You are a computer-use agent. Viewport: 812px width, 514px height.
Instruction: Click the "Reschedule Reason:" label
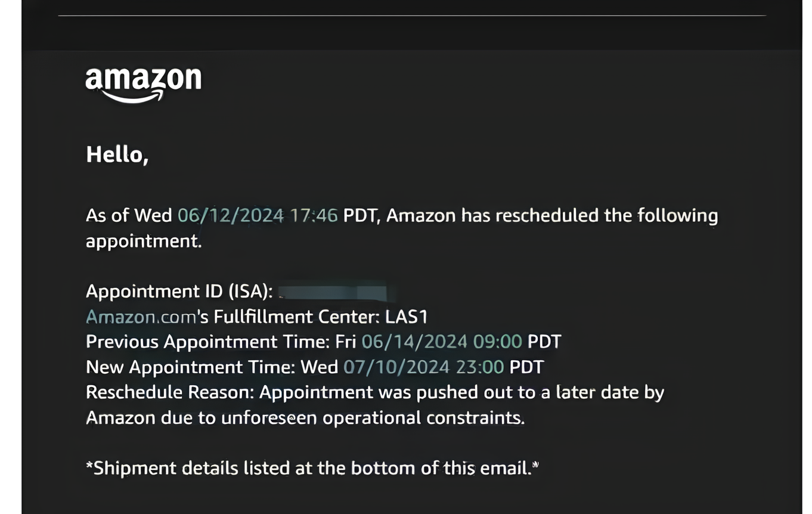click(170, 392)
